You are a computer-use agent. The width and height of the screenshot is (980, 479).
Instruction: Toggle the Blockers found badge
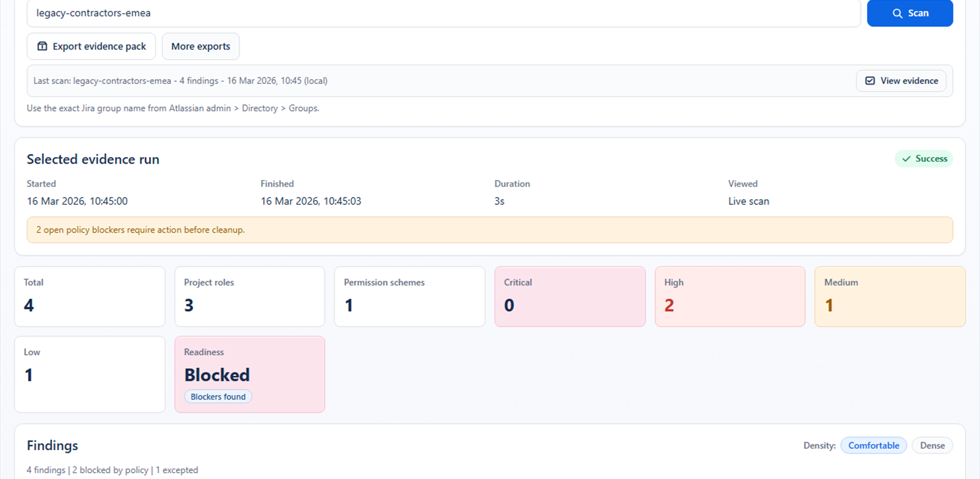(x=217, y=396)
